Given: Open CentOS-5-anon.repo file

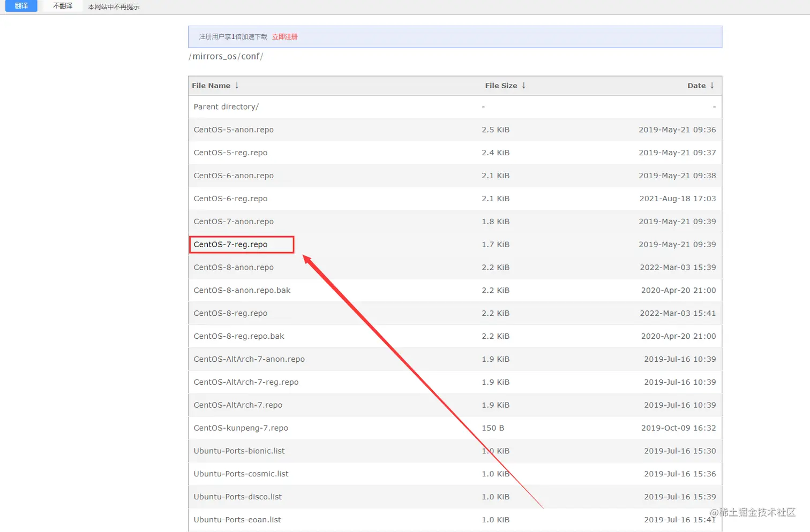Looking at the screenshot, I should (234, 130).
